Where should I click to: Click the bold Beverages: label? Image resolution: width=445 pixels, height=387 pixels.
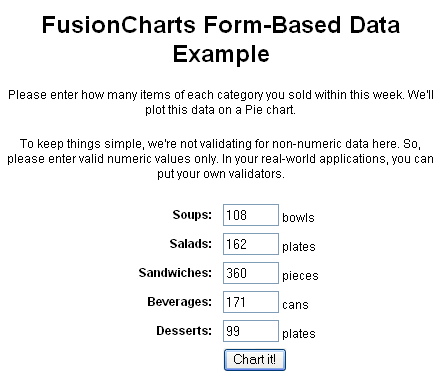pos(180,302)
